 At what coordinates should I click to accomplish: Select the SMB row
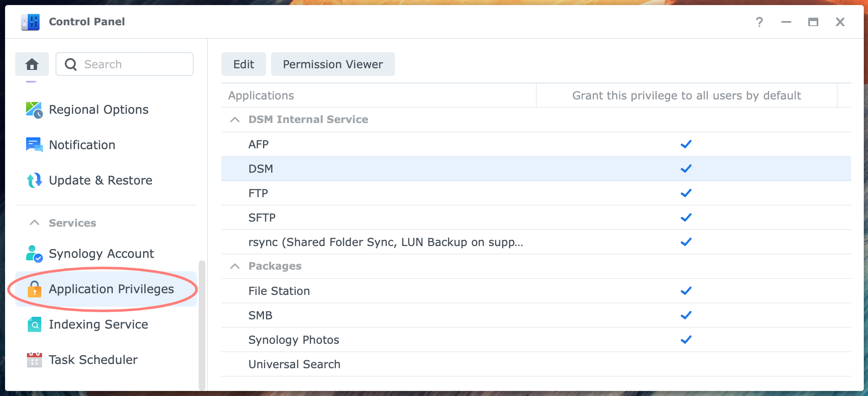click(536, 315)
